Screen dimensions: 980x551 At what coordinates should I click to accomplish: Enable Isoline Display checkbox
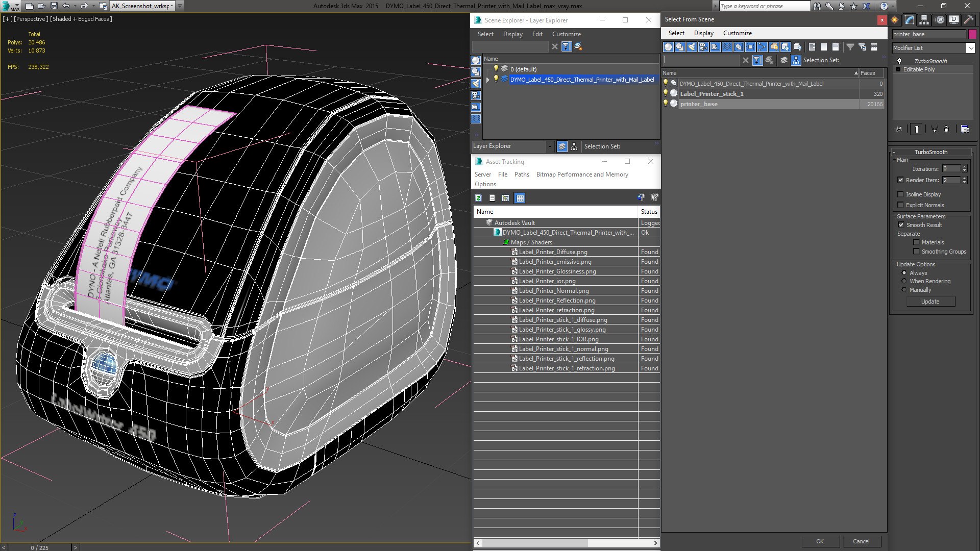900,194
